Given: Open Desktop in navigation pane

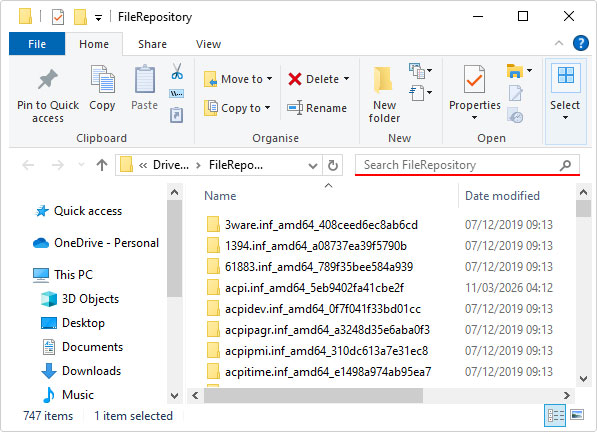Looking at the screenshot, I should click(73, 323).
